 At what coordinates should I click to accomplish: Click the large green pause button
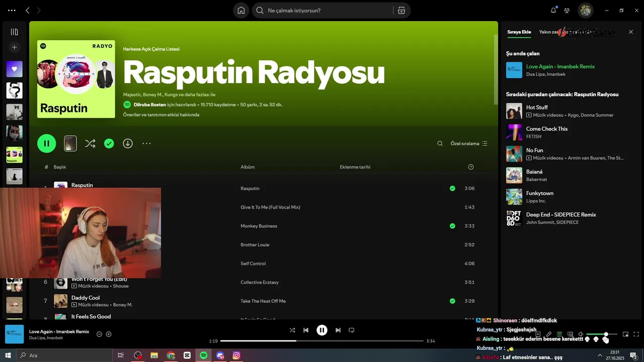(x=46, y=143)
